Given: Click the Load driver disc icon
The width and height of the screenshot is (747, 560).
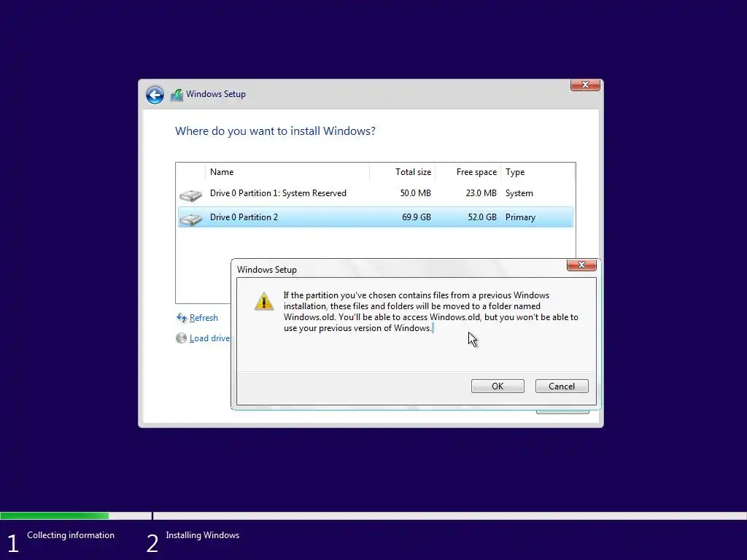Looking at the screenshot, I should (x=181, y=338).
